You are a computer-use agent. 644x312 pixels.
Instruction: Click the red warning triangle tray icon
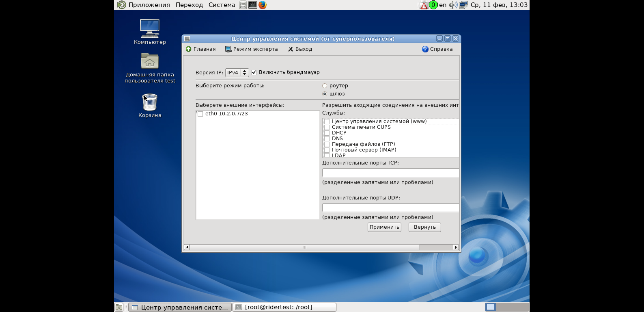(x=424, y=5)
